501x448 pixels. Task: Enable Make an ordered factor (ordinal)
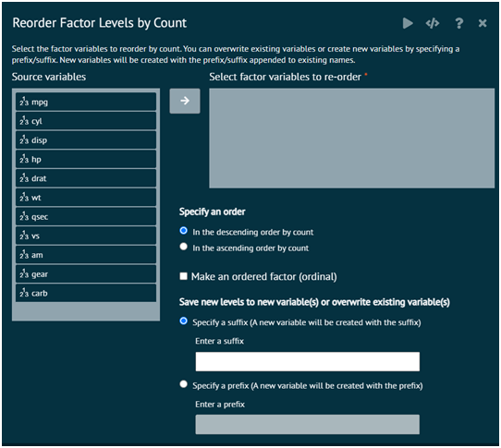(x=183, y=276)
